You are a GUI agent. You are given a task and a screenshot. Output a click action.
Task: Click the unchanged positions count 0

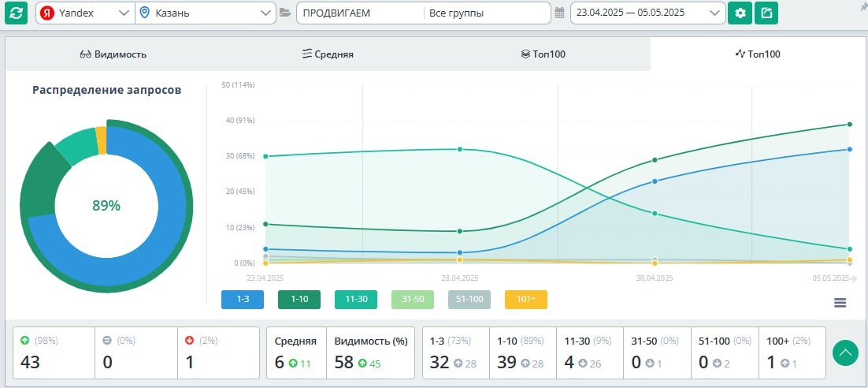click(x=108, y=363)
